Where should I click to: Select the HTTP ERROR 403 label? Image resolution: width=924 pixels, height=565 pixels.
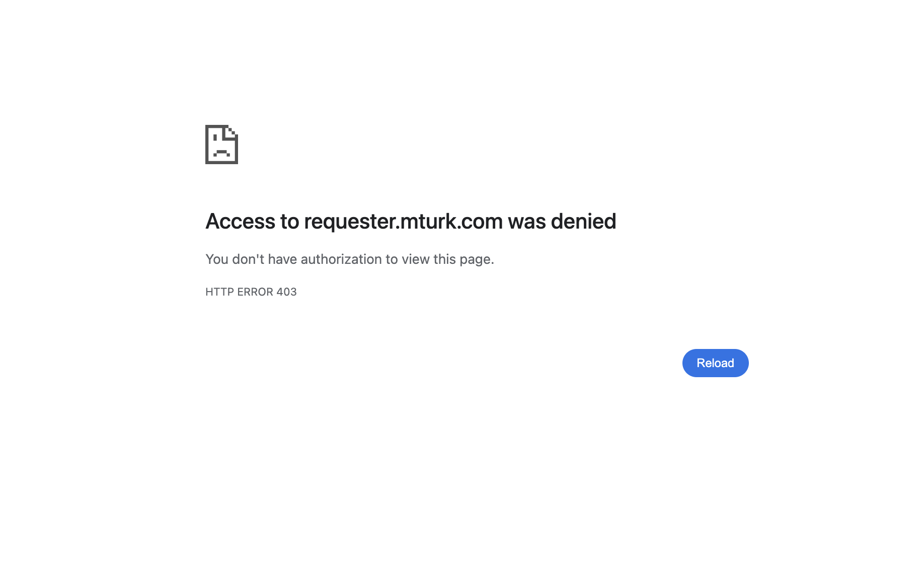[250, 292]
